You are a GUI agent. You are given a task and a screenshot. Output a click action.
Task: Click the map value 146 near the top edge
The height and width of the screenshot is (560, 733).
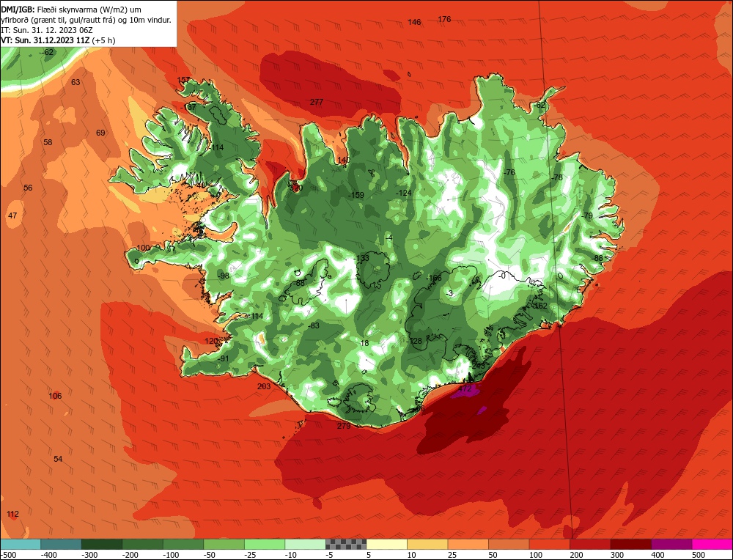point(414,22)
